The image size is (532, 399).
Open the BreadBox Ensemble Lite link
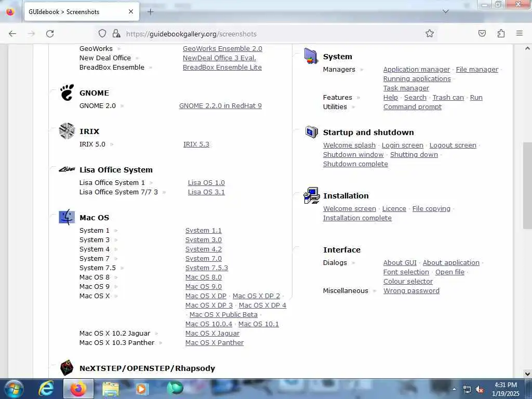point(222,67)
